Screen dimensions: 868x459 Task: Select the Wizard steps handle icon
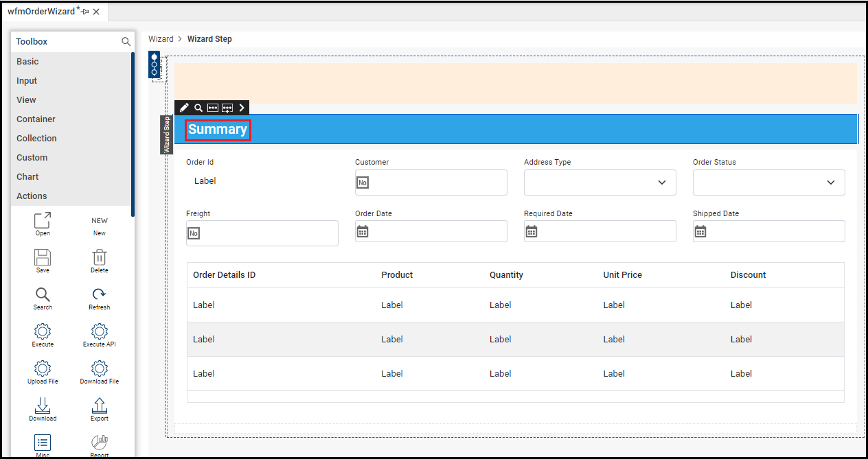click(155, 64)
